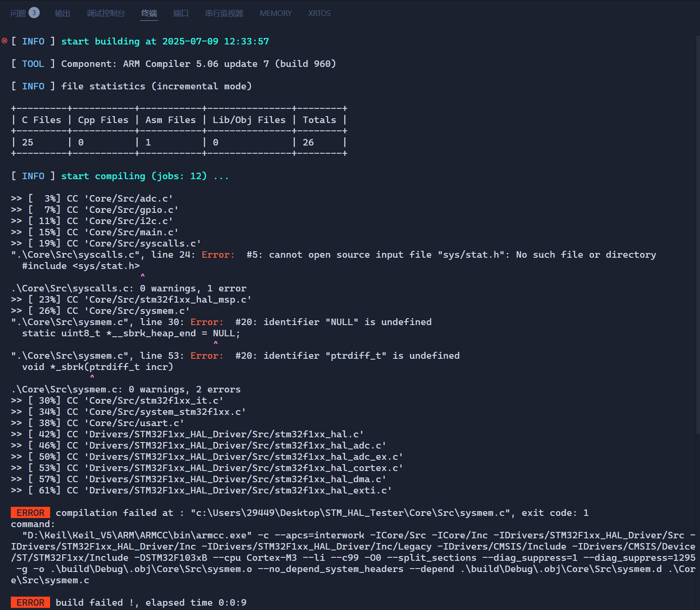Viewport: 700px width, 610px height.
Task: Click the CC stm32f1xx_hal_adc_ex.c line
Action: point(207,457)
